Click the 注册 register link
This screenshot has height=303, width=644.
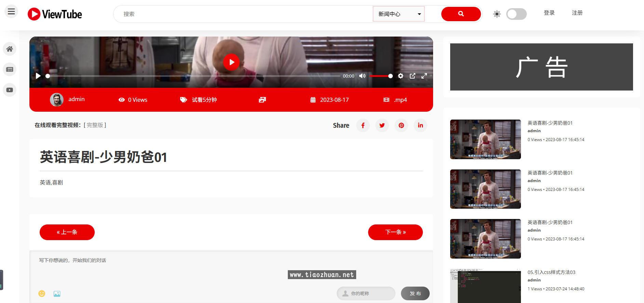click(577, 13)
